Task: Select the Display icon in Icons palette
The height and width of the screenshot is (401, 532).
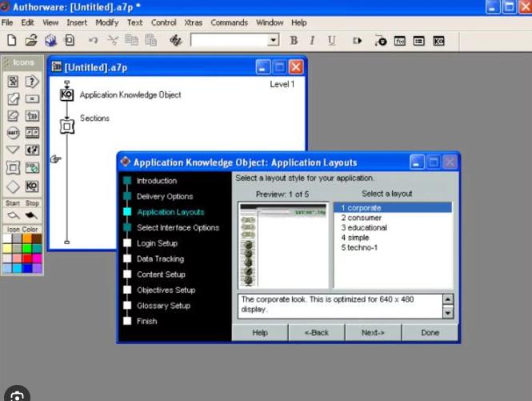Action: [13, 82]
